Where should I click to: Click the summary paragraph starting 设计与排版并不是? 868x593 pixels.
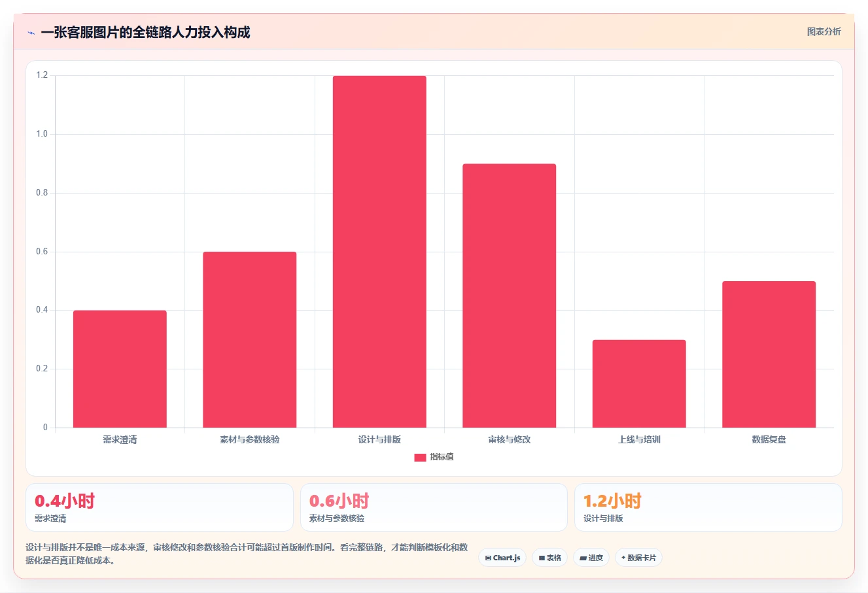[247, 554]
